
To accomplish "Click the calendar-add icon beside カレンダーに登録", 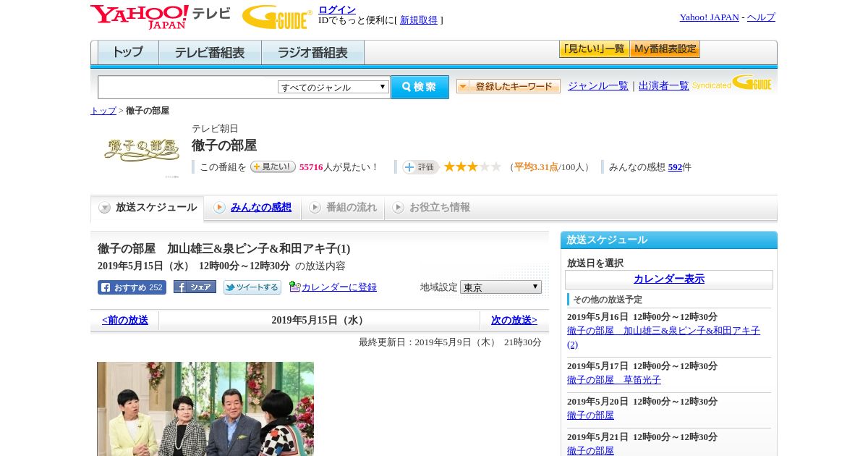I will 294,287.
